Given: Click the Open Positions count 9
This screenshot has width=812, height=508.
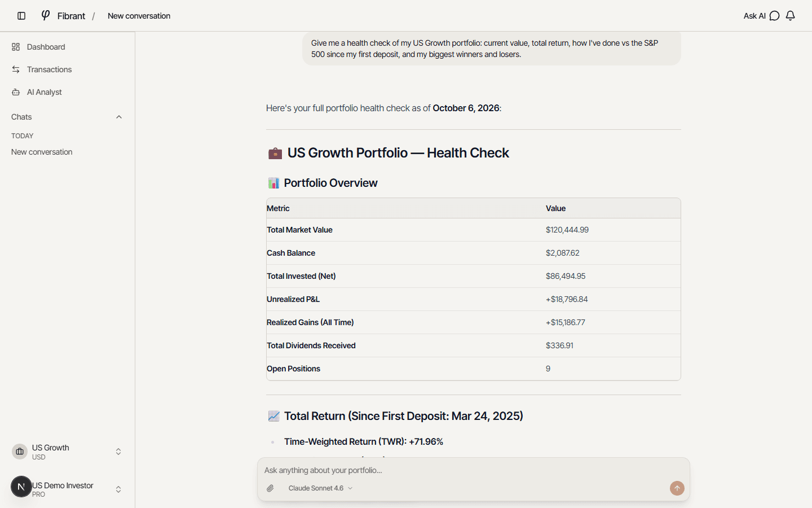Looking at the screenshot, I should (548, 369).
